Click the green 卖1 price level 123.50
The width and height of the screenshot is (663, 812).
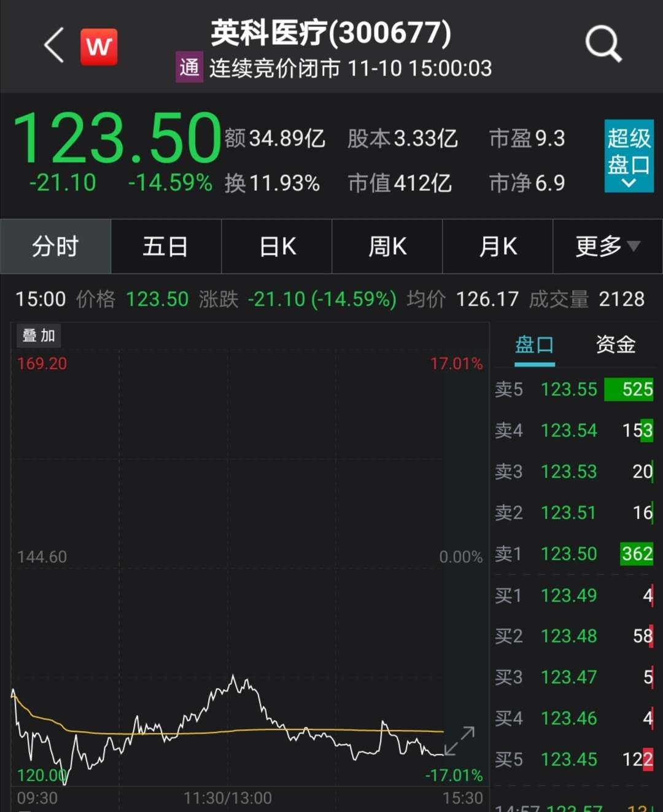(x=568, y=554)
